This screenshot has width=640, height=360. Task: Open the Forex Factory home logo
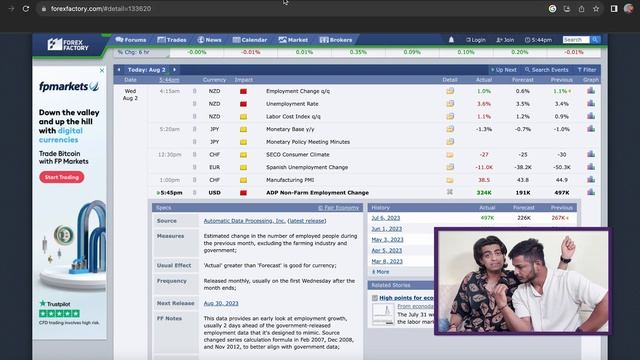pos(68,44)
